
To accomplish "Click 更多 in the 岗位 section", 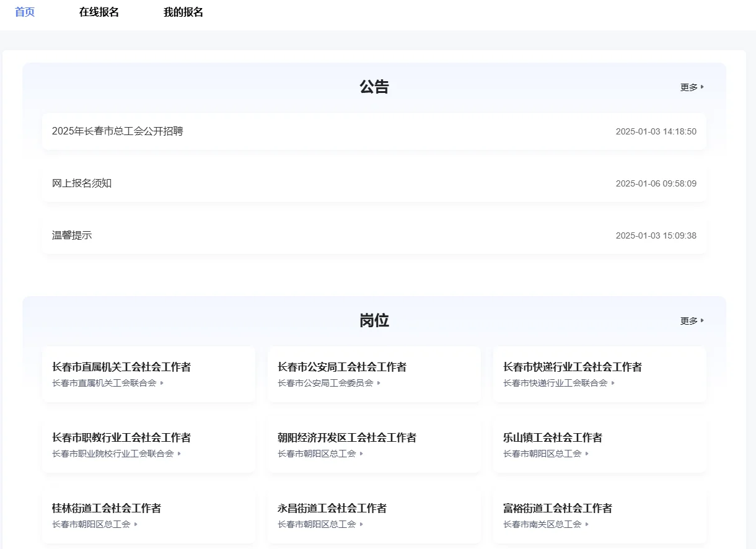I will [x=690, y=320].
